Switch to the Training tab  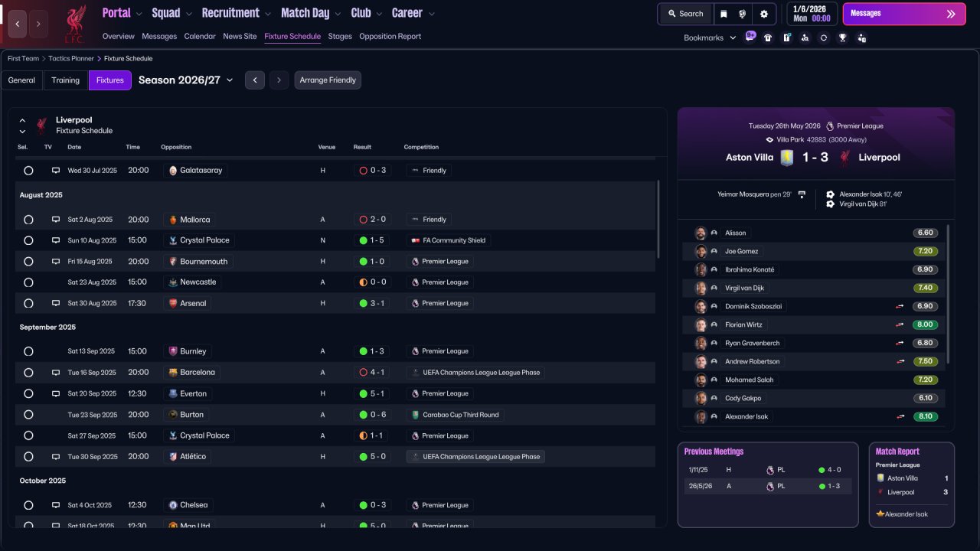click(66, 80)
